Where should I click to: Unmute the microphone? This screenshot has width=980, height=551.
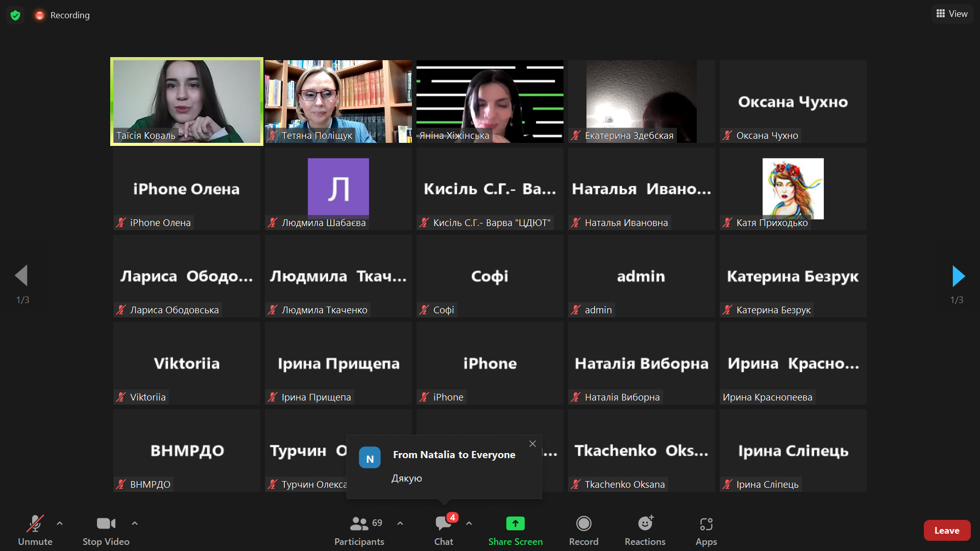(x=35, y=530)
